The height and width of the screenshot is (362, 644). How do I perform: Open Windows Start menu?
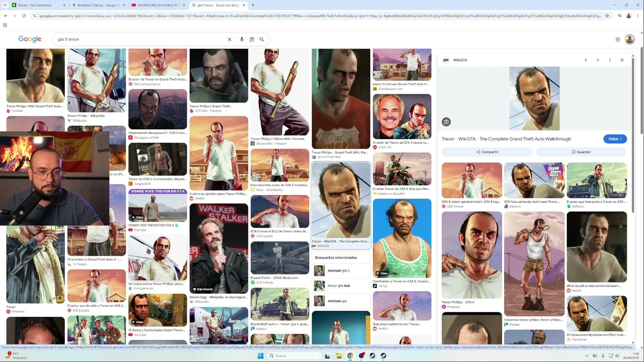[260, 356]
